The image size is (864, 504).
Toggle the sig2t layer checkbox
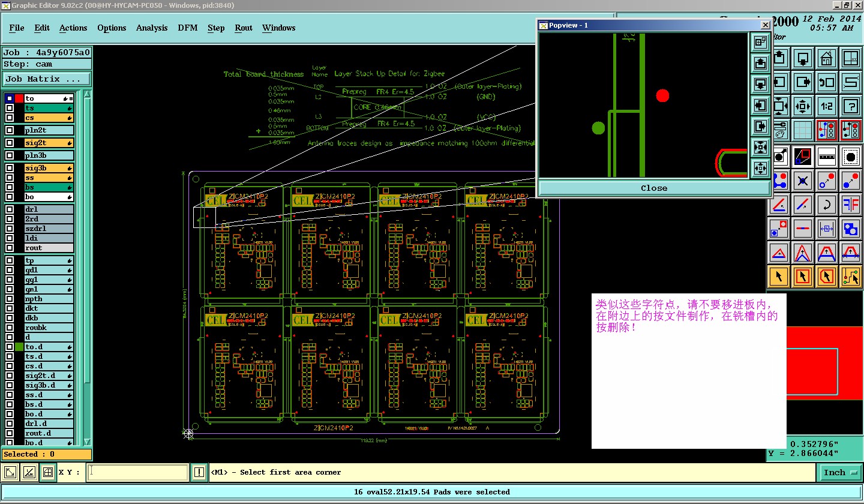pyautogui.click(x=10, y=143)
